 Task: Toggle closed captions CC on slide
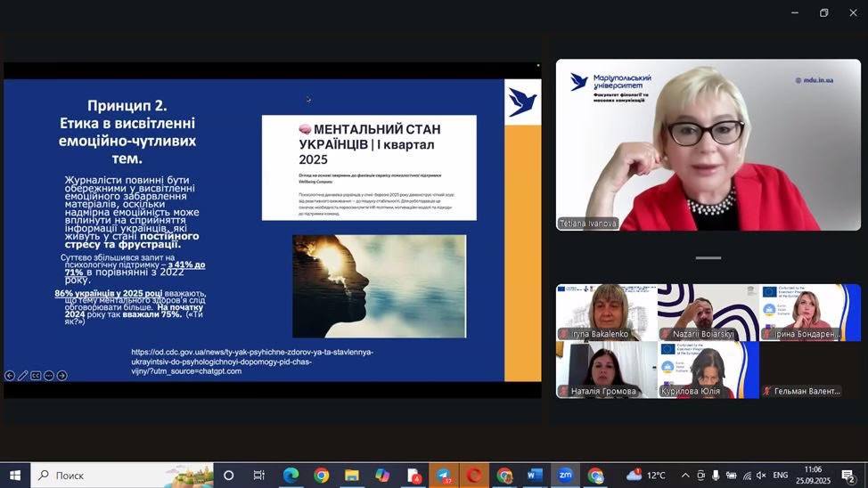click(37, 376)
